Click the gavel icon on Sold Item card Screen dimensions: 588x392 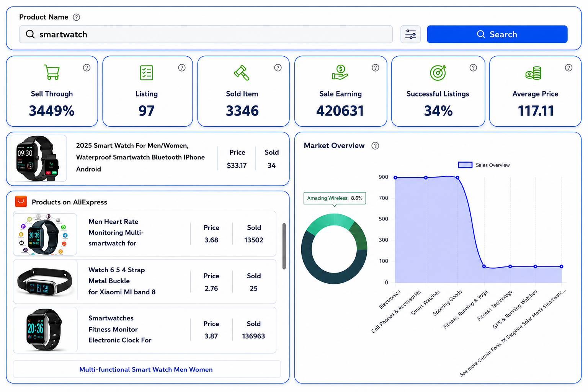point(242,73)
